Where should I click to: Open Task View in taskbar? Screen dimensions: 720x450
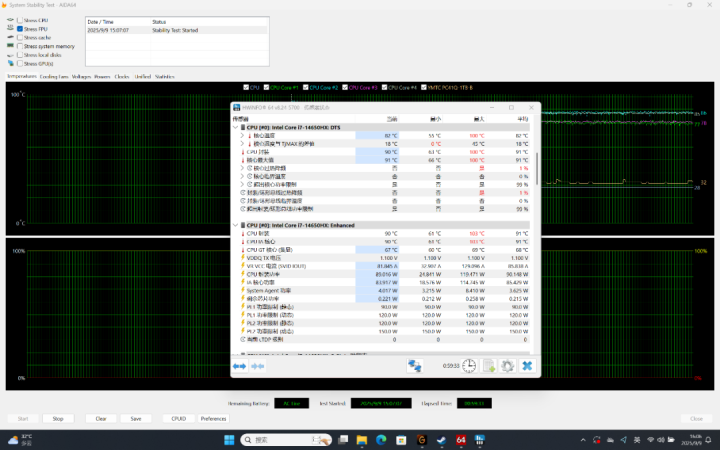[343, 440]
